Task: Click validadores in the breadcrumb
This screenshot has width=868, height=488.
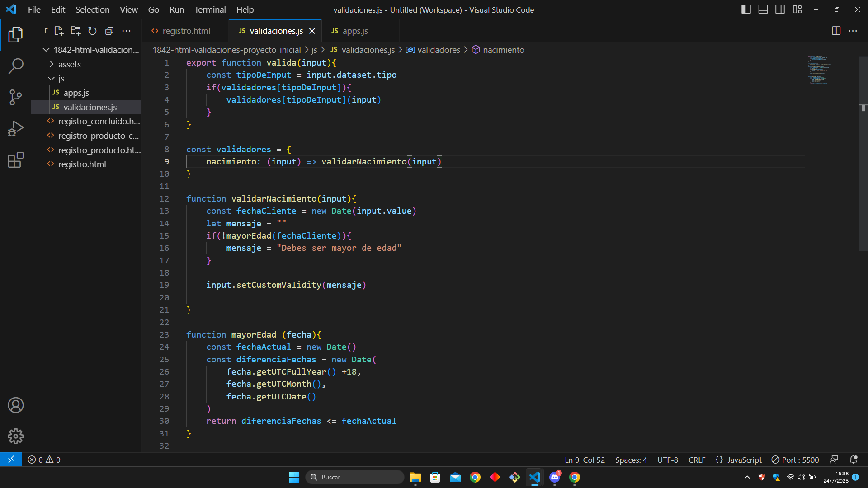Action: coord(433,50)
